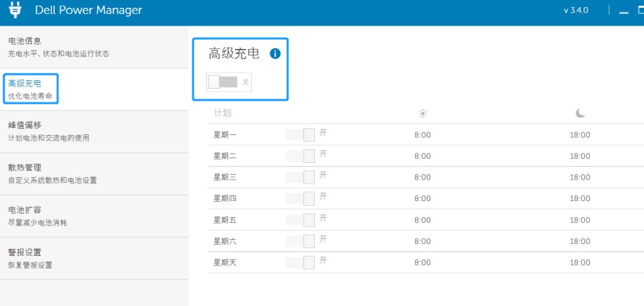Toggle the 星期天 schedule switch

point(300,262)
